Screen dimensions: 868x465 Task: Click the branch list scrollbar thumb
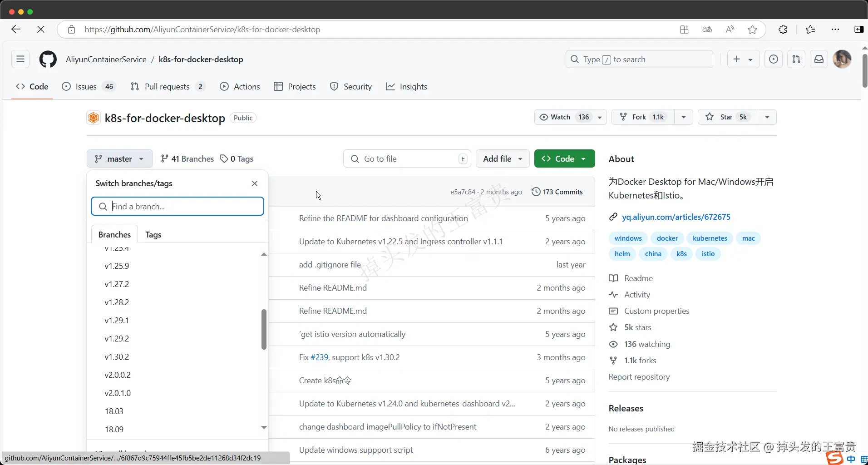point(264,329)
